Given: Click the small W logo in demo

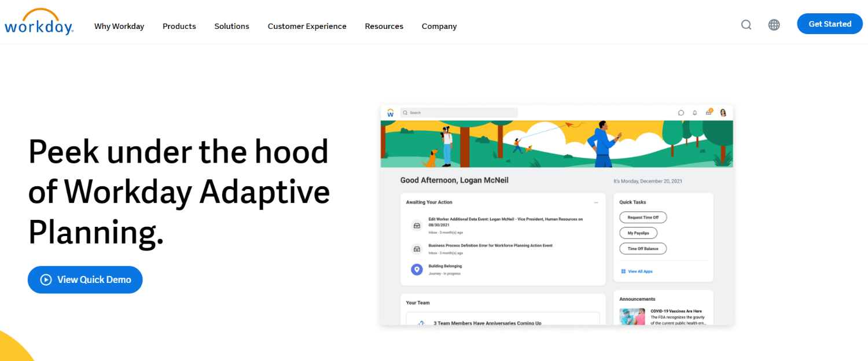Looking at the screenshot, I should click(x=391, y=113).
